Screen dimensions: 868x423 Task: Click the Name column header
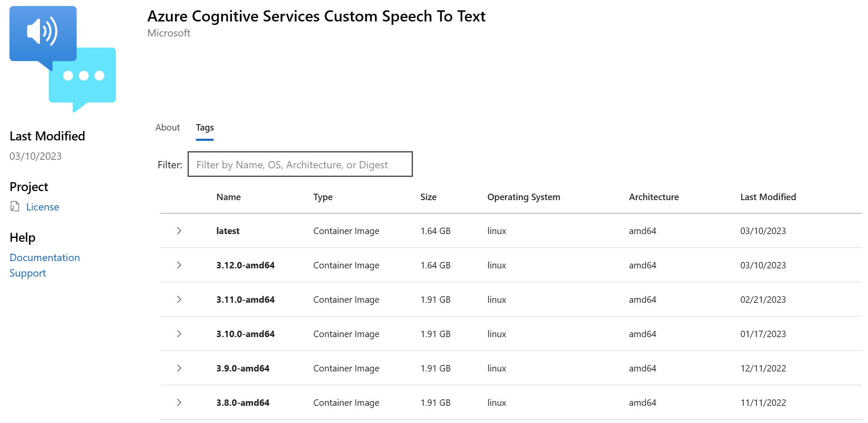point(228,197)
